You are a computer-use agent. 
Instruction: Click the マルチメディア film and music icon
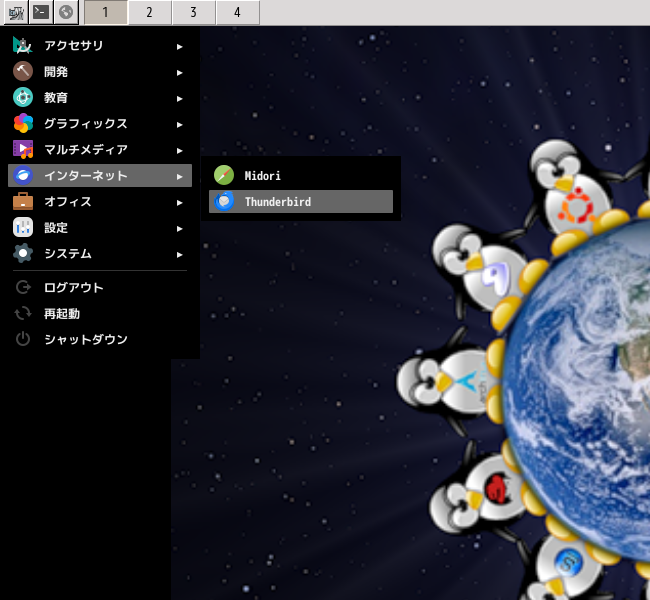tap(23, 149)
